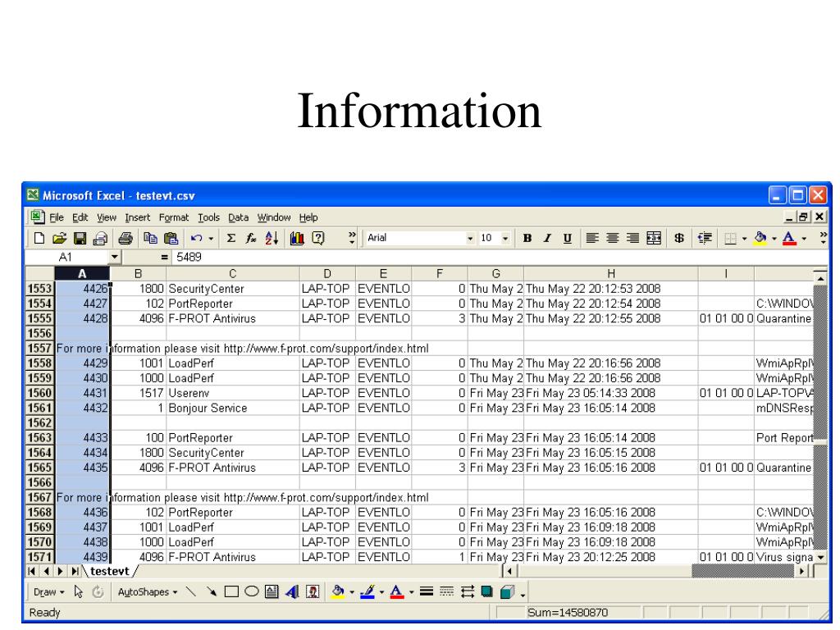
Task: Launch the Chart Wizard icon
Action: point(297,239)
